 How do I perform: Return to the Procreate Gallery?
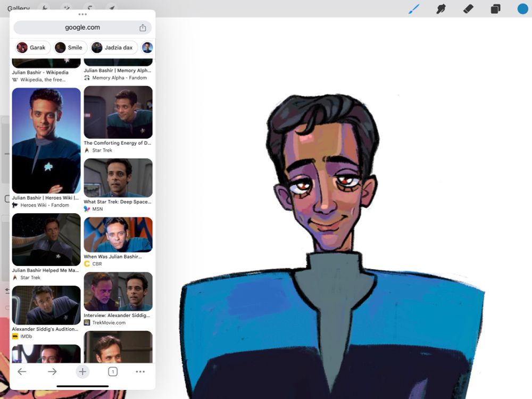(x=19, y=9)
